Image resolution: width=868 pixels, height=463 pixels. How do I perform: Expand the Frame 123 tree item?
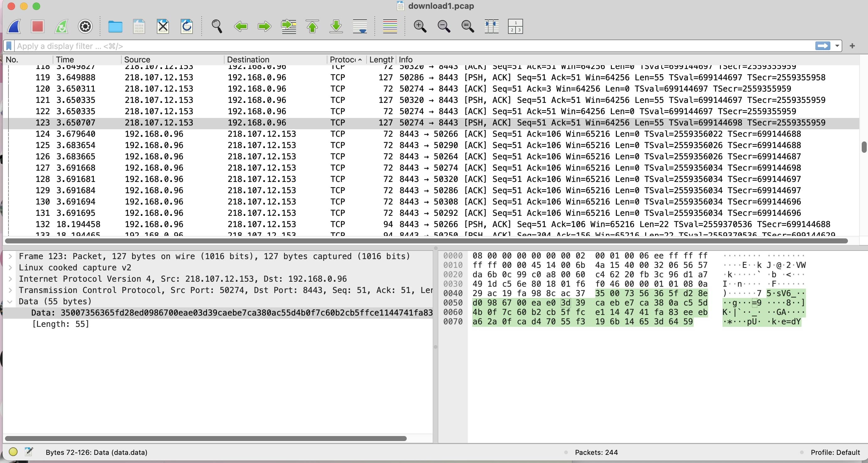click(10, 256)
